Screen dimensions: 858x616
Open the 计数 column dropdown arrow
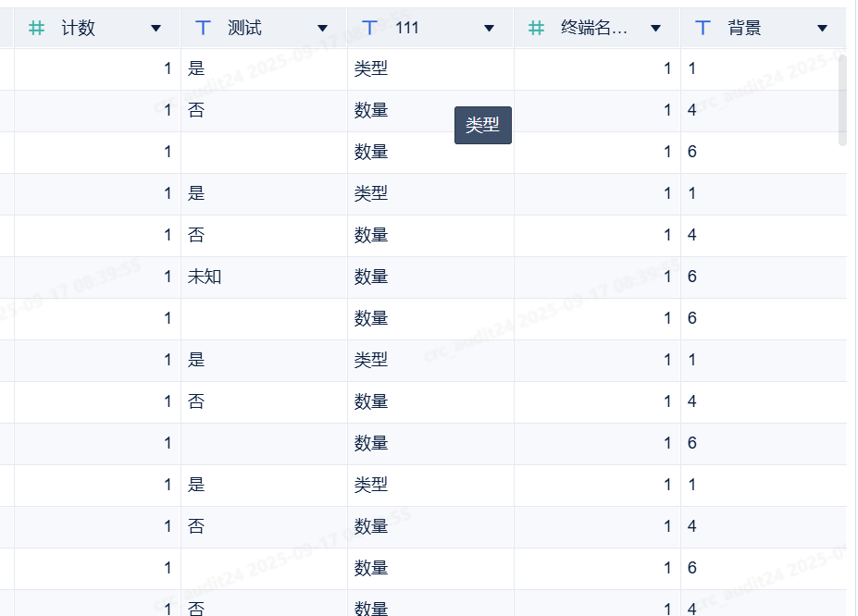(x=156, y=29)
